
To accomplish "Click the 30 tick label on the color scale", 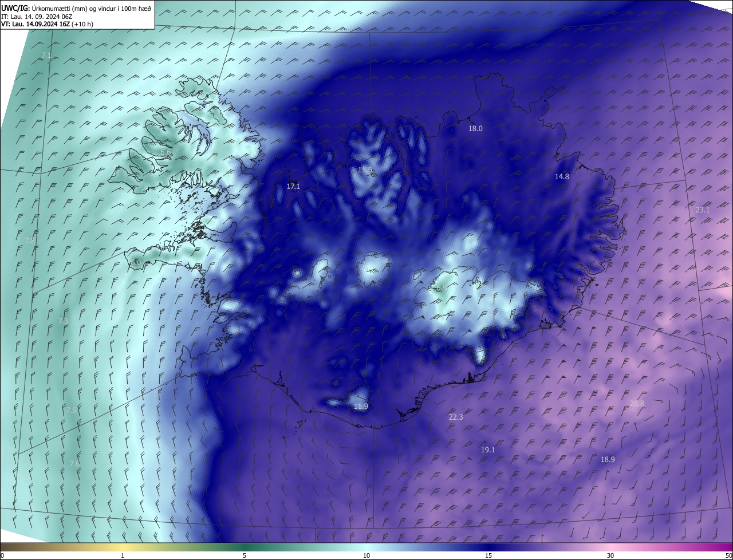I will coord(610,556).
